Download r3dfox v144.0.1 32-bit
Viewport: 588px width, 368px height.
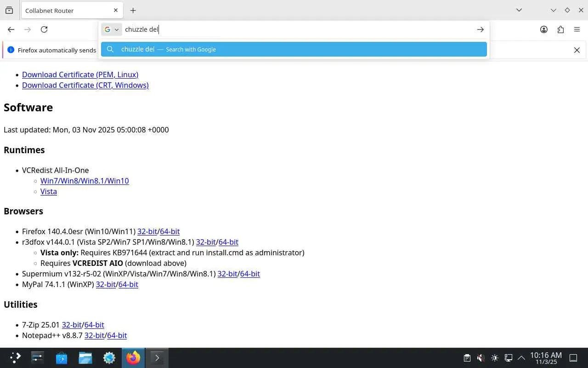206,242
